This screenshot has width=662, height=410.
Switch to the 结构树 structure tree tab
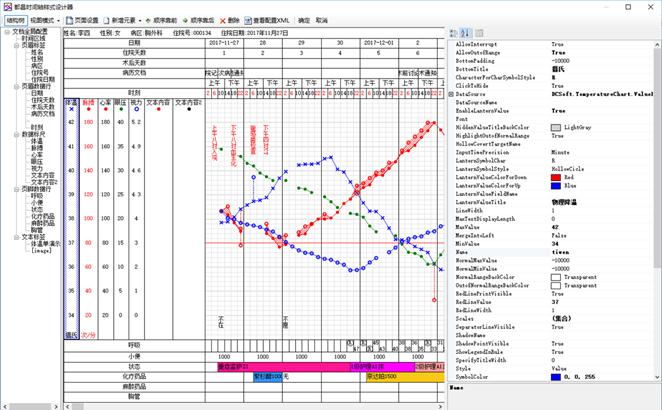click(x=15, y=19)
